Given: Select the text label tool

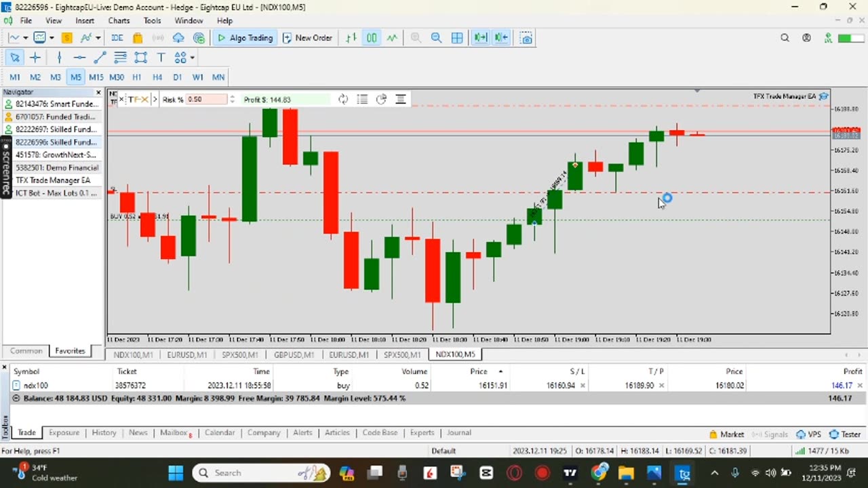Looking at the screenshot, I should [161, 58].
